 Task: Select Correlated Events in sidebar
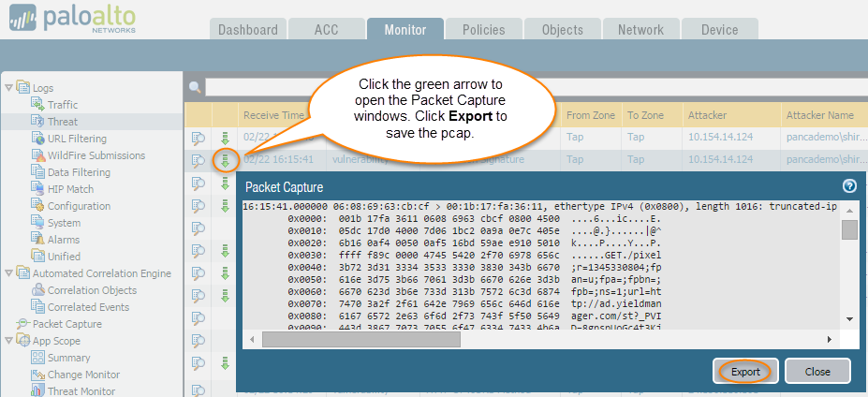pos(89,307)
